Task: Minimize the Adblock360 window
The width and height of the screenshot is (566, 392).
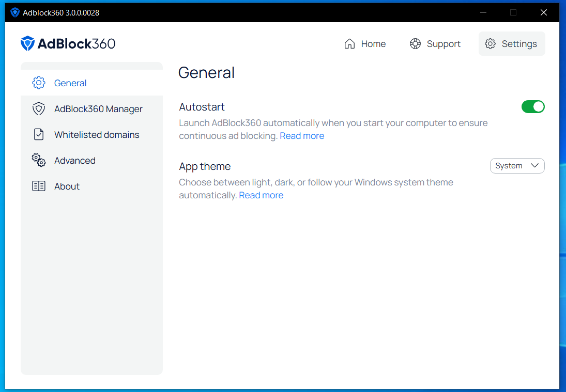Action: point(483,12)
